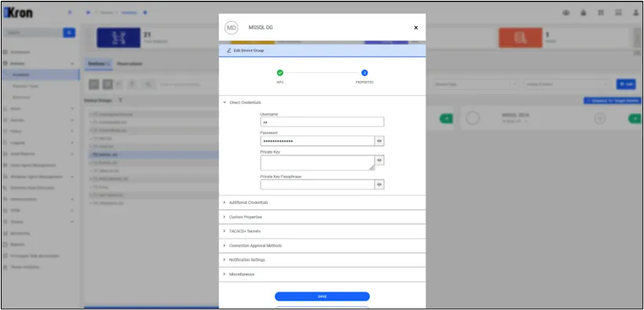This screenshot has height=310, width=644.
Task: Save the device group changes
Action: 322,297
